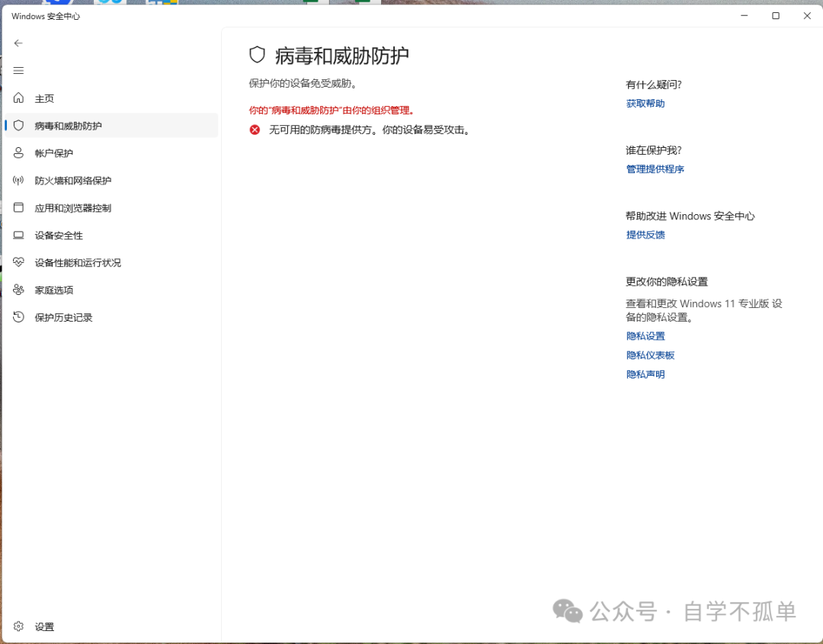Select 病毒和威胁防护 in the sidebar
The image size is (823, 644).
click(x=111, y=126)
